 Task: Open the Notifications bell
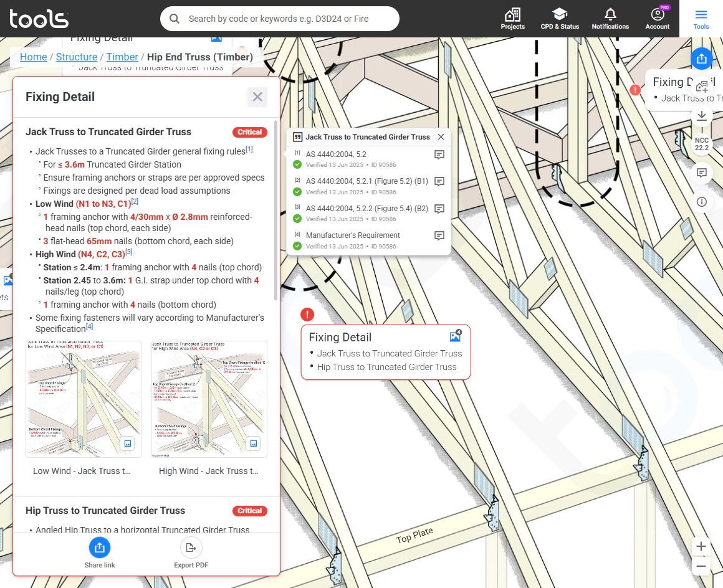tap(610, 18)
